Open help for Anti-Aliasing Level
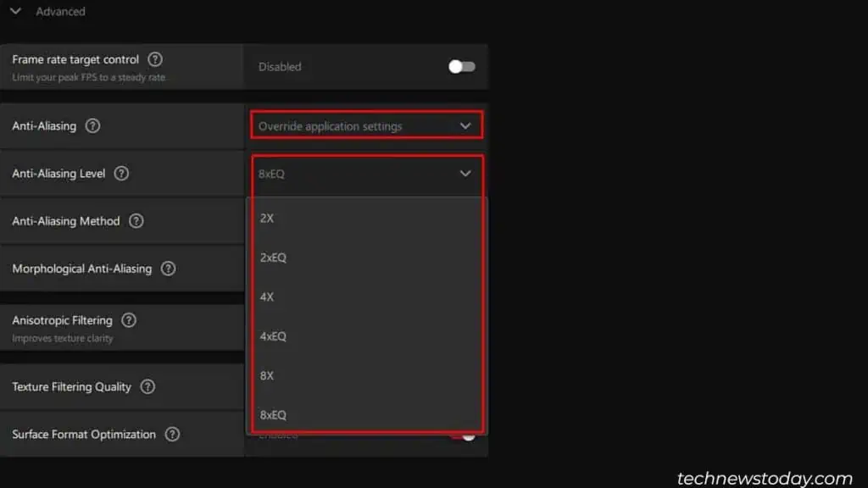This screenshot has height=488, width=868. [x=121, y=174]
